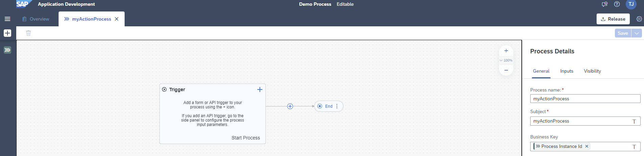Open the End node options menu
The image size is (644, 156).
(337, 106)
